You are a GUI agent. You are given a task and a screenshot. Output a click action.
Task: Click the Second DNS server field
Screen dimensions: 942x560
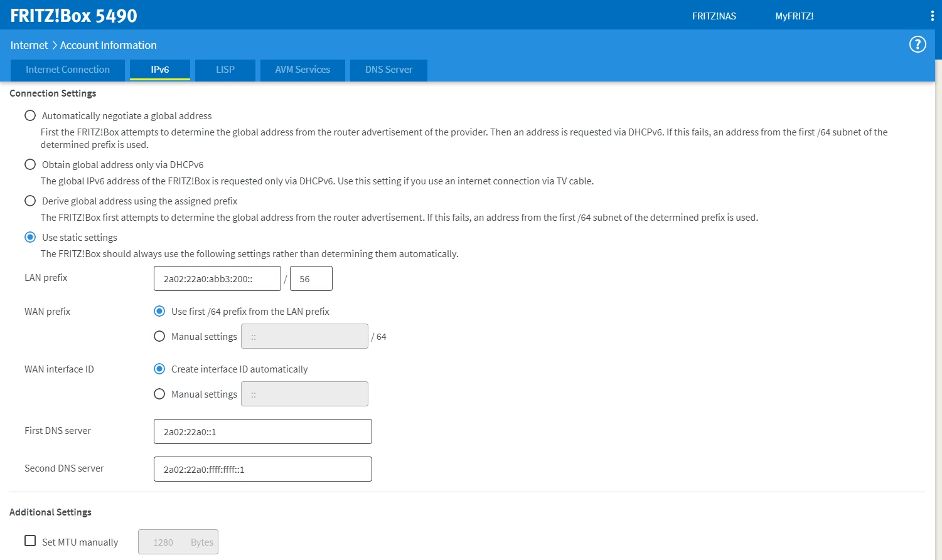263,469
